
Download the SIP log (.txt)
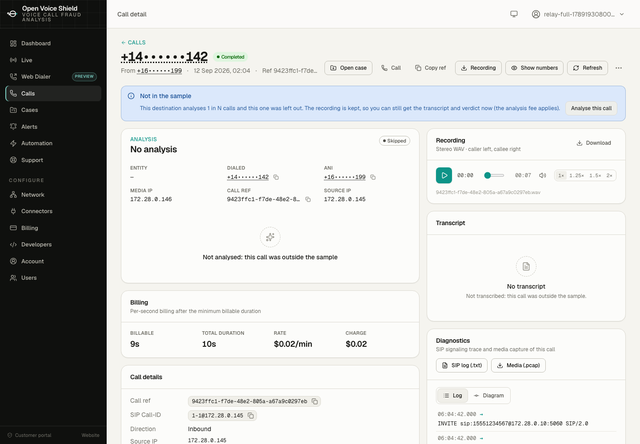point(462,365)
